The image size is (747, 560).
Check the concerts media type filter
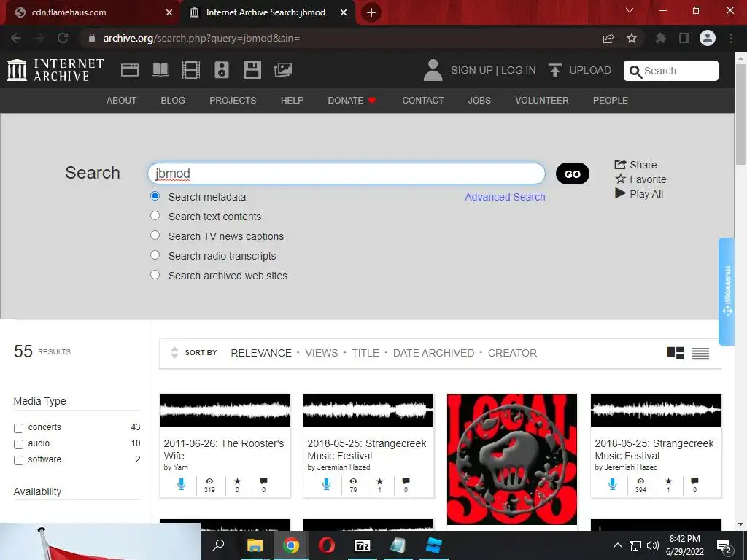18,428
